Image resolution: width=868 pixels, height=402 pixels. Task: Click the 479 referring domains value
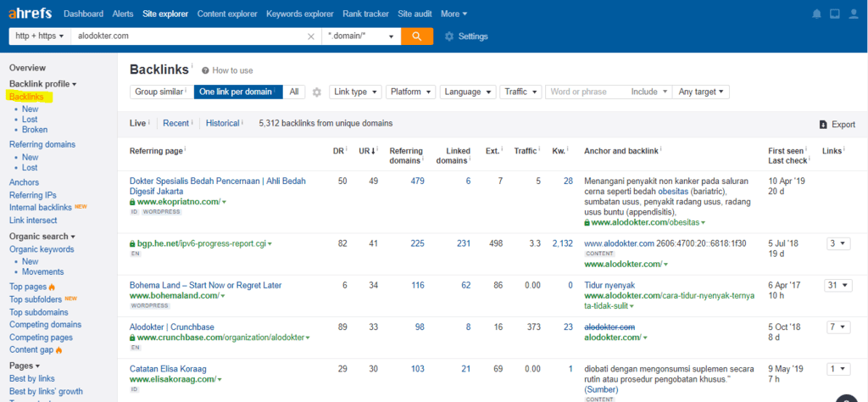point(417,181)
